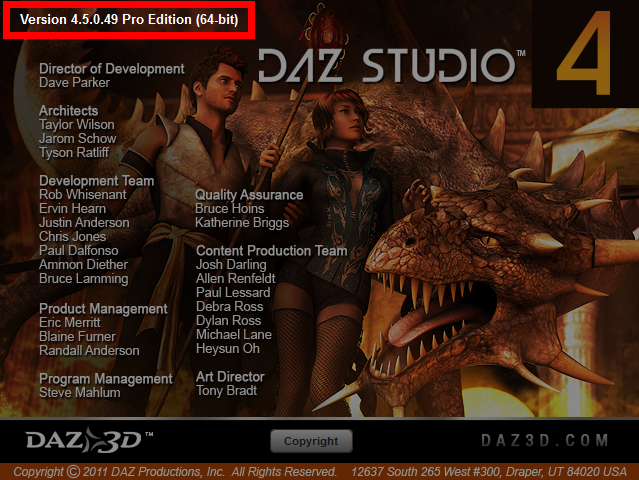Screen dimensions: 639x480
Task: Click the name 'Paul Lessard'
Action: click(x=233, y=293)
